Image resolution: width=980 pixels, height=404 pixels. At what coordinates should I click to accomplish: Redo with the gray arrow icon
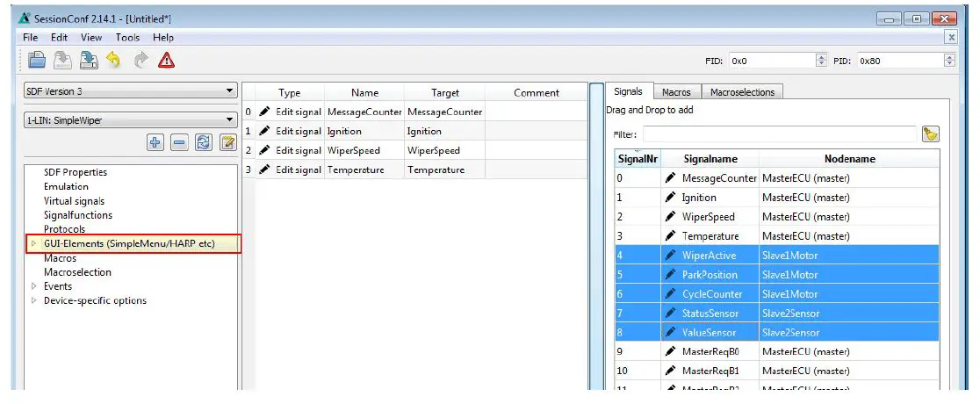(141, 60)
